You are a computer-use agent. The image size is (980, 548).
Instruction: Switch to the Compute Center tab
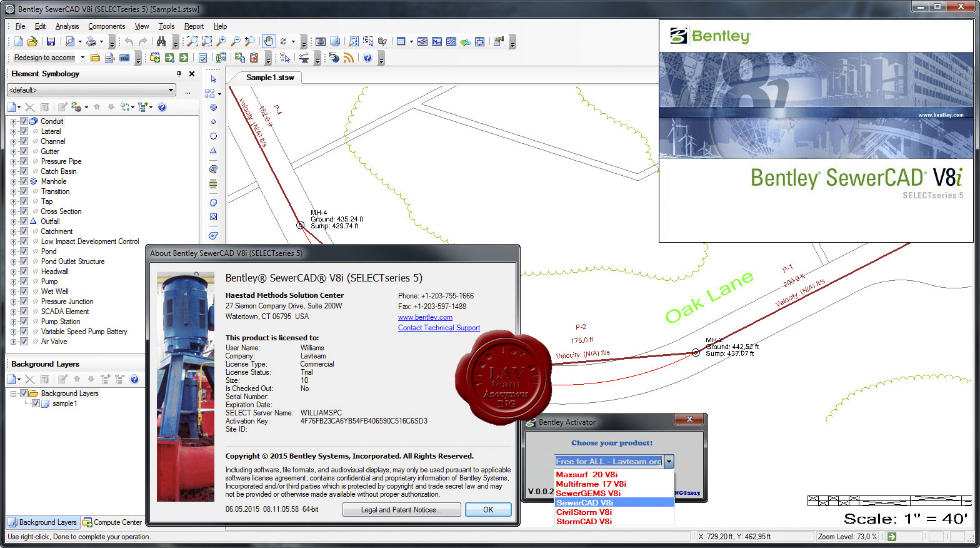coord(113,522)
